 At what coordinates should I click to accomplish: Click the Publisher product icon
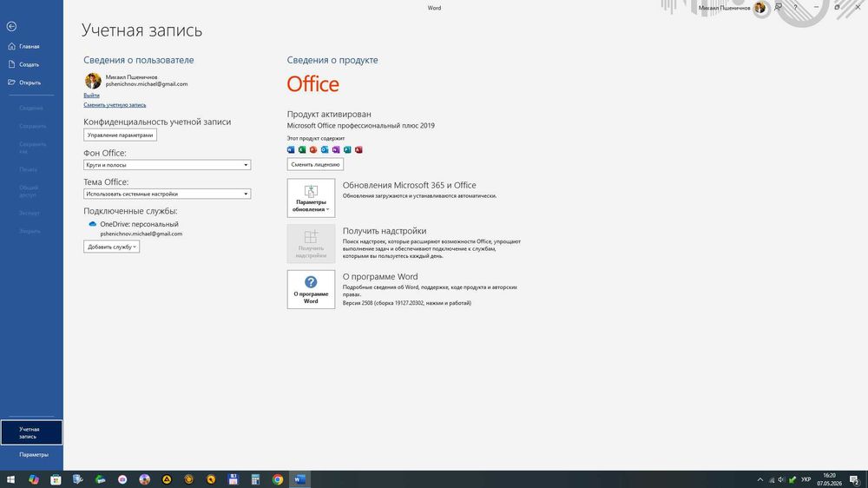point(347,149)
